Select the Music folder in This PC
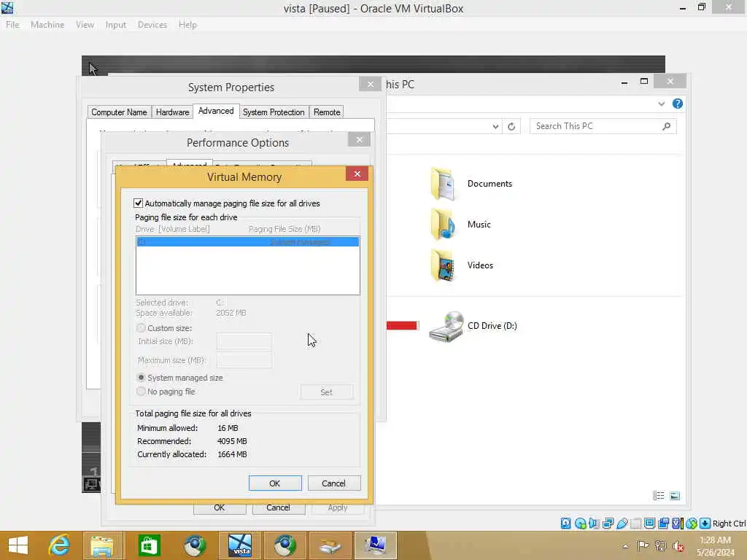Image resolution: width=747 pixels, height=560 pixels. (460, 225)
